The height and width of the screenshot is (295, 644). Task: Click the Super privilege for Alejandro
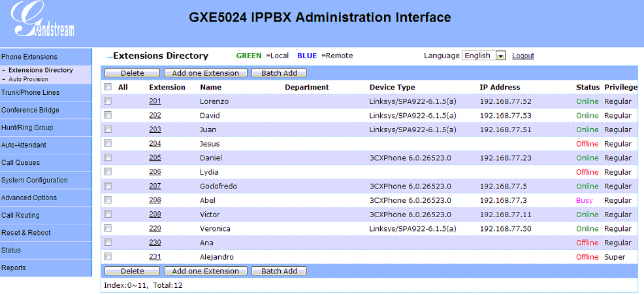(615, 257)
